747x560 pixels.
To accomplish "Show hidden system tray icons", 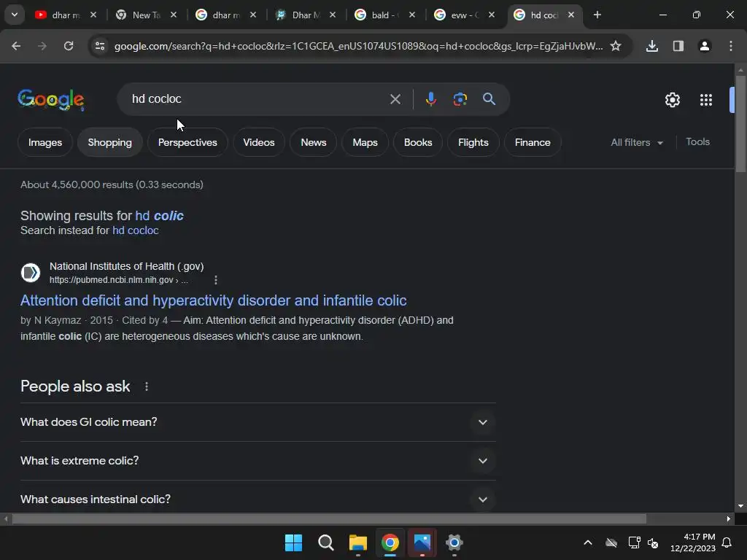I will [588, 542].
